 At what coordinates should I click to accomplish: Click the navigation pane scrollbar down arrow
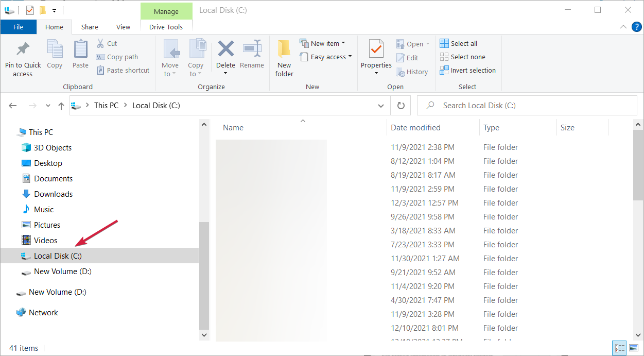(204, 334)
